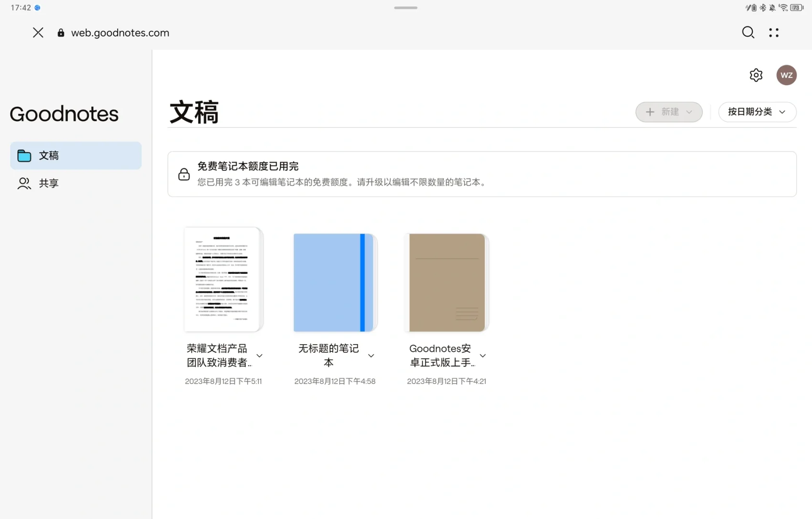The image size is (812, 519).
Task: Click the plus icon on the 新建 button
Action: [x=650, y=111]
